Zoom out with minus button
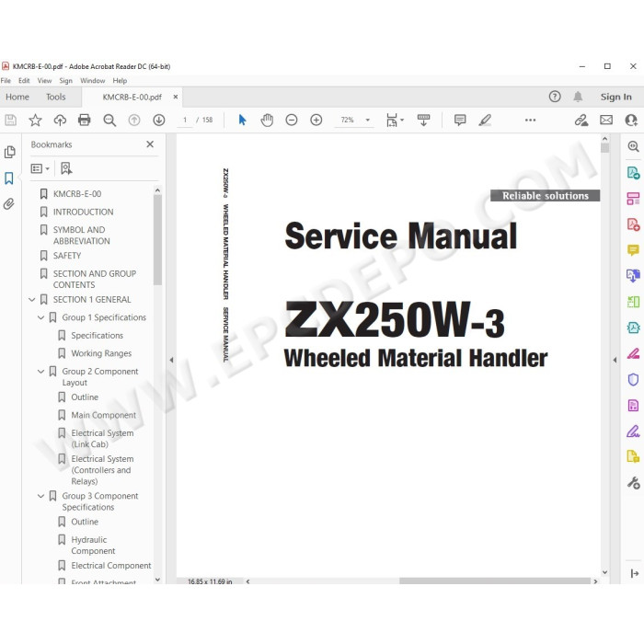 click(x=292, y=120)
